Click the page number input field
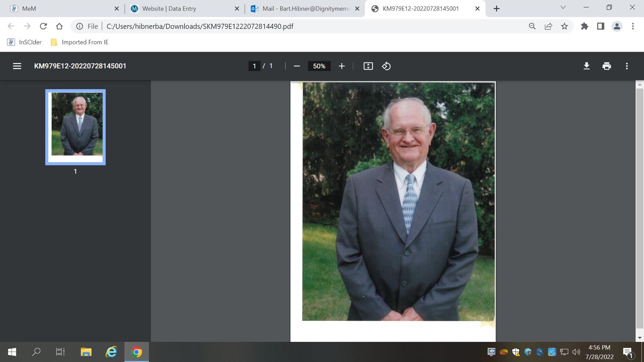 pyautogui.click(x=254, y=66)
